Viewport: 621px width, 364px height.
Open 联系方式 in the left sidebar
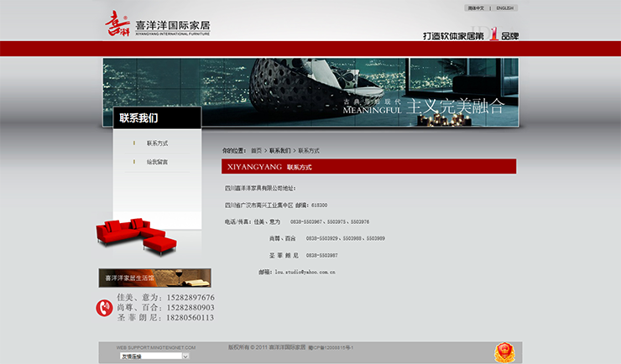click(x=157, y=143)
